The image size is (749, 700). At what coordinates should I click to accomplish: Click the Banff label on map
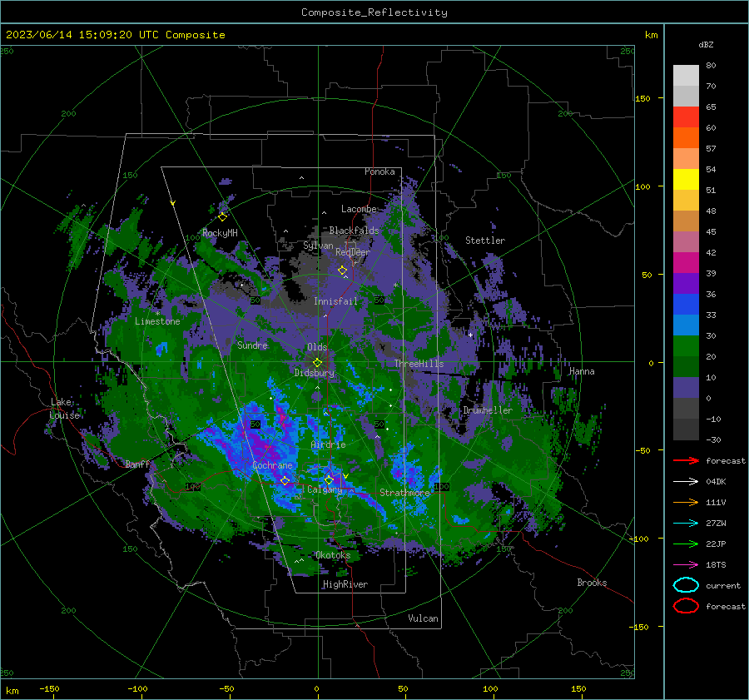tap(137, 464)
